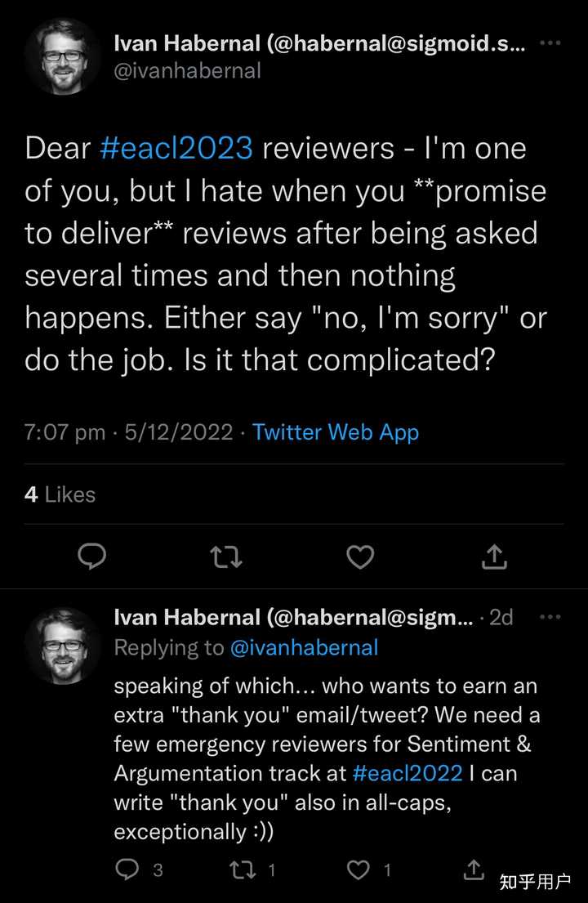Click the @ivanhabernal mention in Replying to
This screenshot has height=903, width=588.
[x=304, y=648]
